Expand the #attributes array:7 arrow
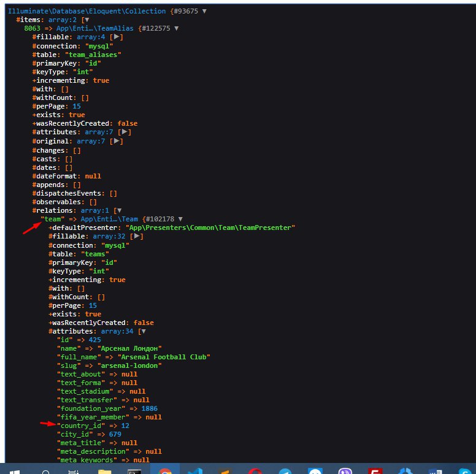The width and height of the screenshot is (476, 474). (x=125, y=132)
